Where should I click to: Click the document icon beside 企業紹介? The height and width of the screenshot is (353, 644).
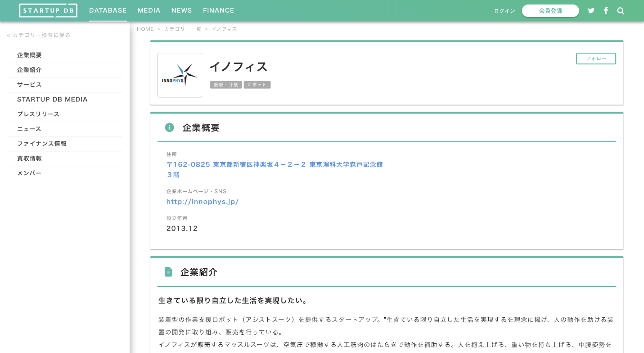(168, 272)
